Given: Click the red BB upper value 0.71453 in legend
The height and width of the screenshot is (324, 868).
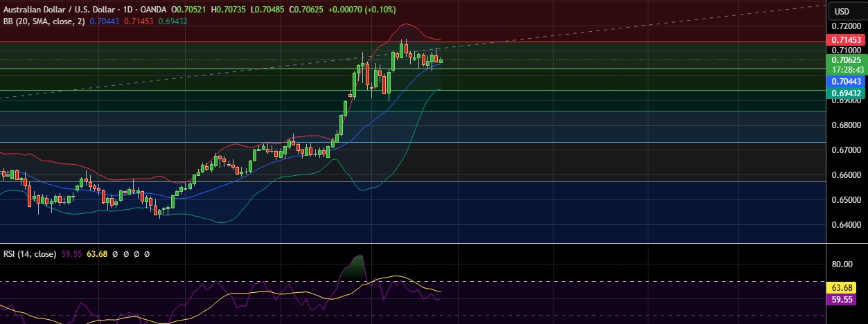Looking at the screenshot, I should [157, 21].
